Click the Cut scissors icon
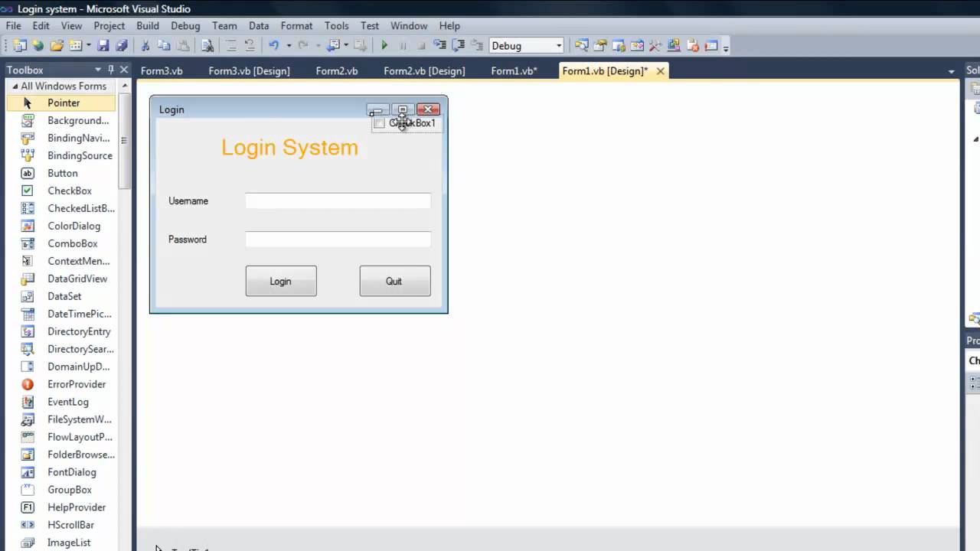Screen dimensions: 980x551 tap(145, 46)
